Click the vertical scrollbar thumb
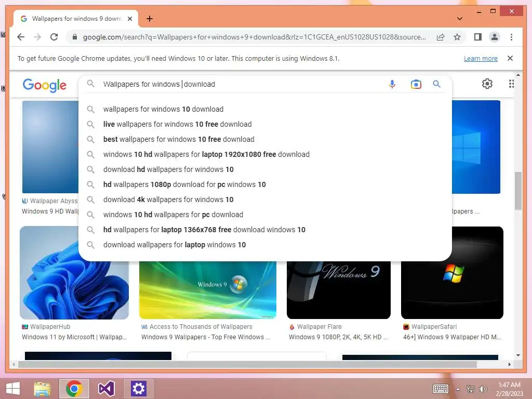 coord(518,191)
